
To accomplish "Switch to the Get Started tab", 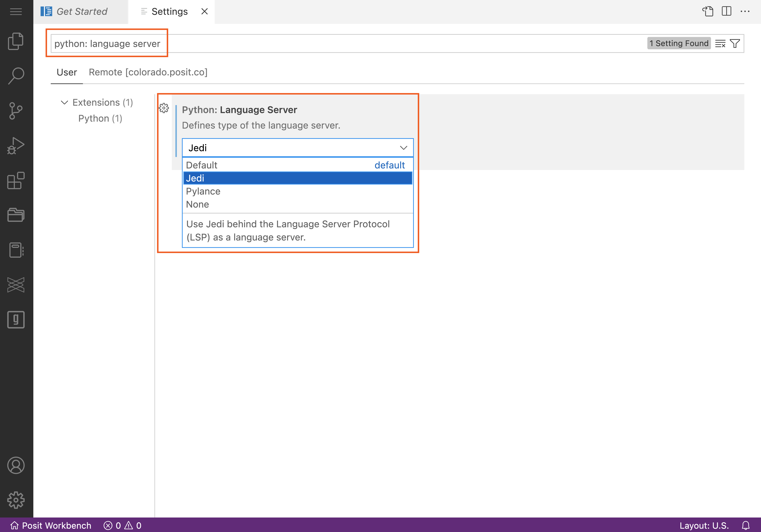I will (81, 12).
